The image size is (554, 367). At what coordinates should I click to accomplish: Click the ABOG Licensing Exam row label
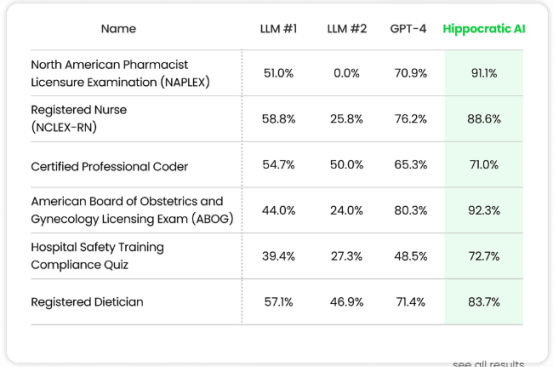pos(132,210)
